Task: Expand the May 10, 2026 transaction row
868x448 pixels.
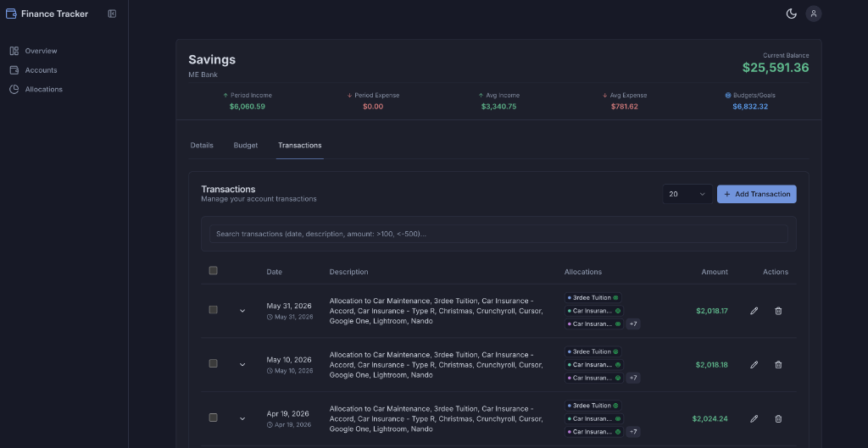Action: 242,364
